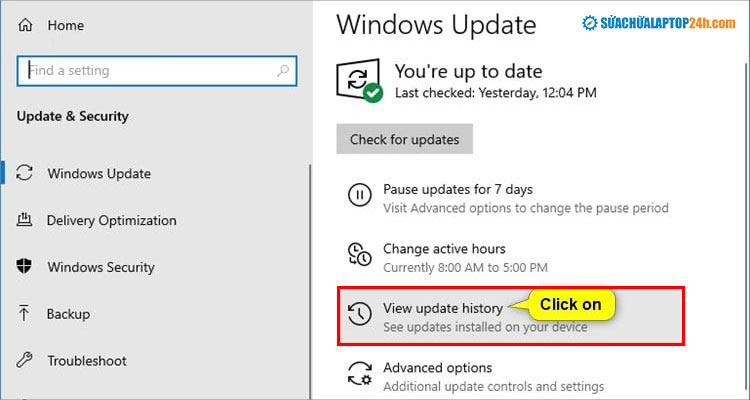Click the update history clock icon

click(x=359, y=315)
